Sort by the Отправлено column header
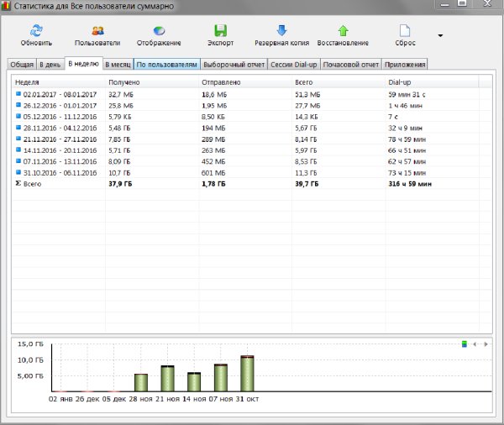 (245, 82)
